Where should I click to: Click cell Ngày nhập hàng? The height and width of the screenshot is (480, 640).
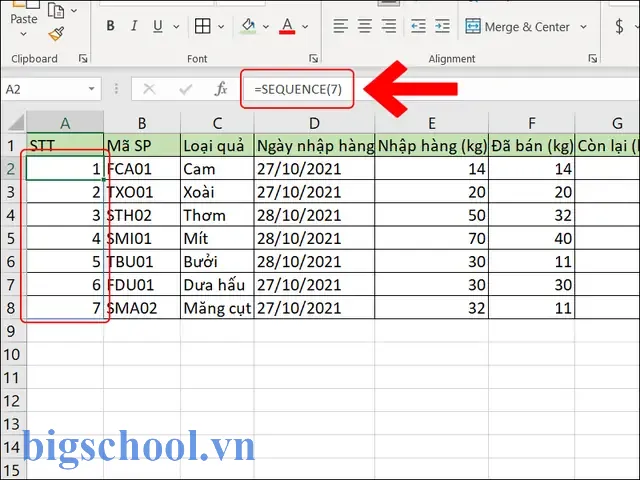click(x=314, y=145)
